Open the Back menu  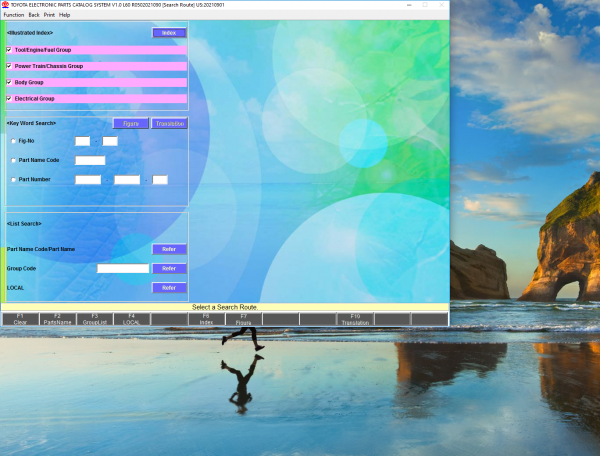pyautogui.click(x=34, y=15)
